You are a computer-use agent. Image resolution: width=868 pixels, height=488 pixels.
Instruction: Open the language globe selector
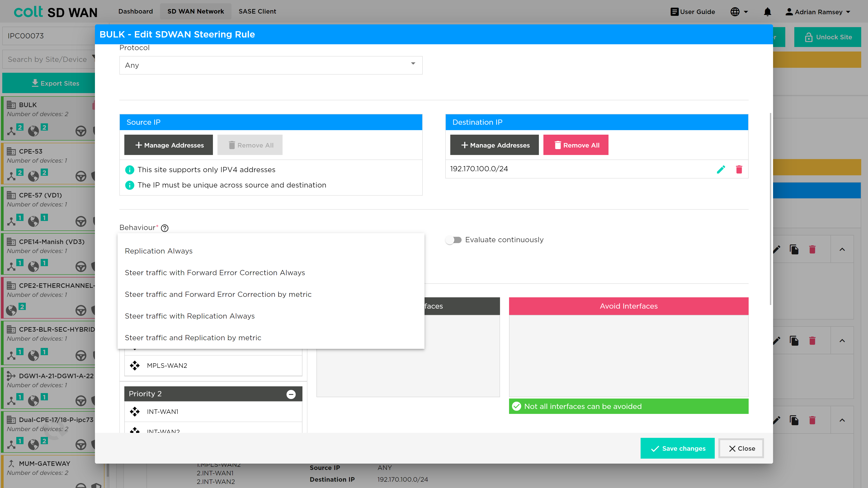[739, 12]
